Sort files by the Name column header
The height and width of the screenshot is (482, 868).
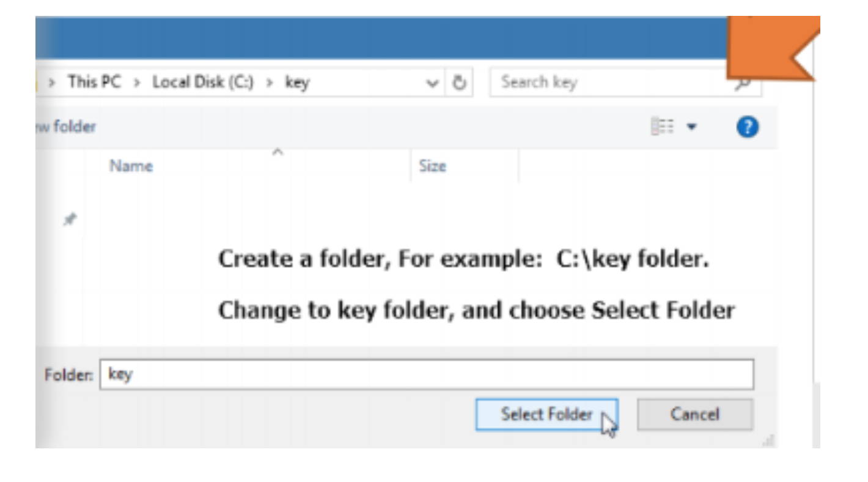pyautogui.click(x=131, y=166)
